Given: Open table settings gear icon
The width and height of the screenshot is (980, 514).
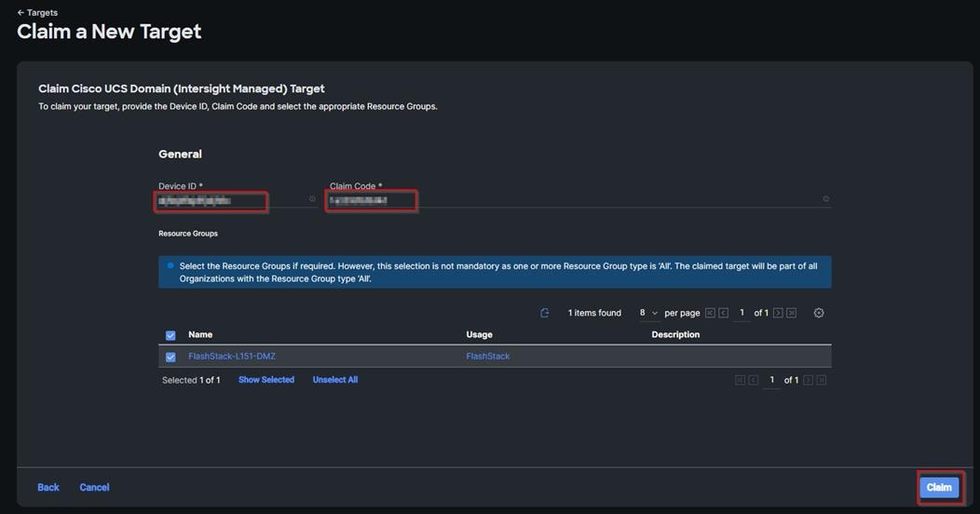Looking at the screenshot, I should point(819,313).
